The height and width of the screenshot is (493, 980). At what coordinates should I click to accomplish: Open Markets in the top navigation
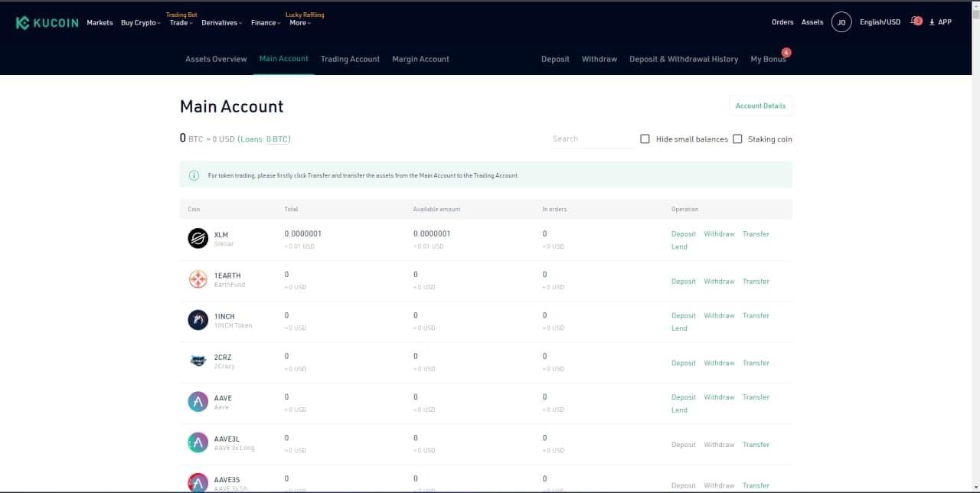click(x=100, y=23)
